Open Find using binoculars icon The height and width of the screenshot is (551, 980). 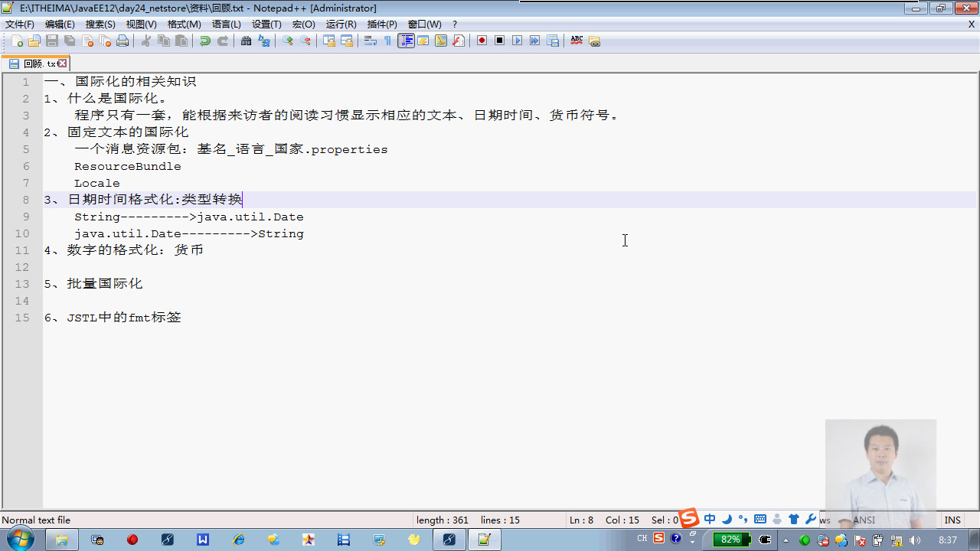click(x=247, y=41)
